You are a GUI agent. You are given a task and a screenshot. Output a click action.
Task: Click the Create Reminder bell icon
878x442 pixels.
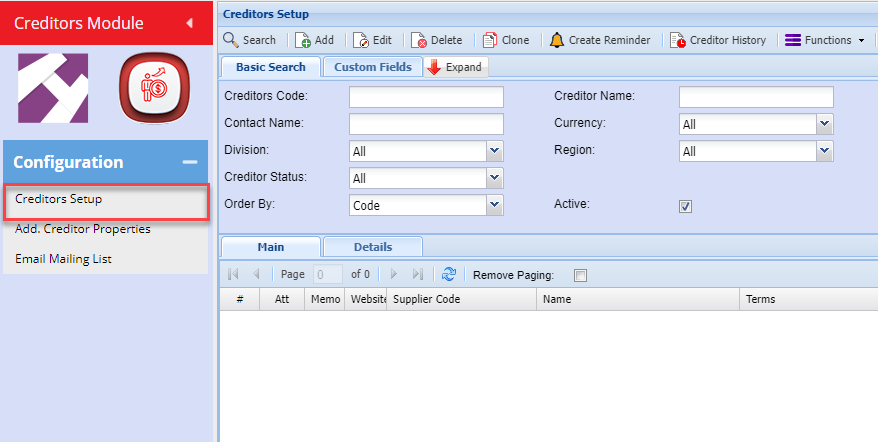click(x=557, y=40)
